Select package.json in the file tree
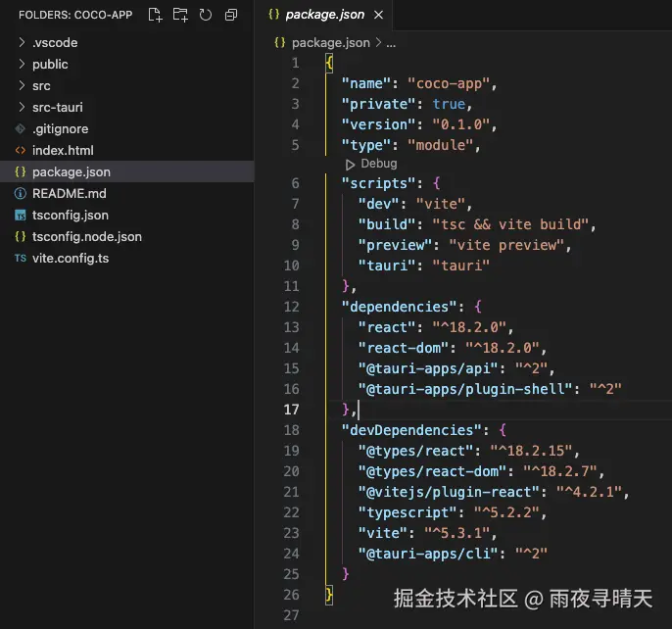This screenshot has width=672, height=629. tap(127, 171)
